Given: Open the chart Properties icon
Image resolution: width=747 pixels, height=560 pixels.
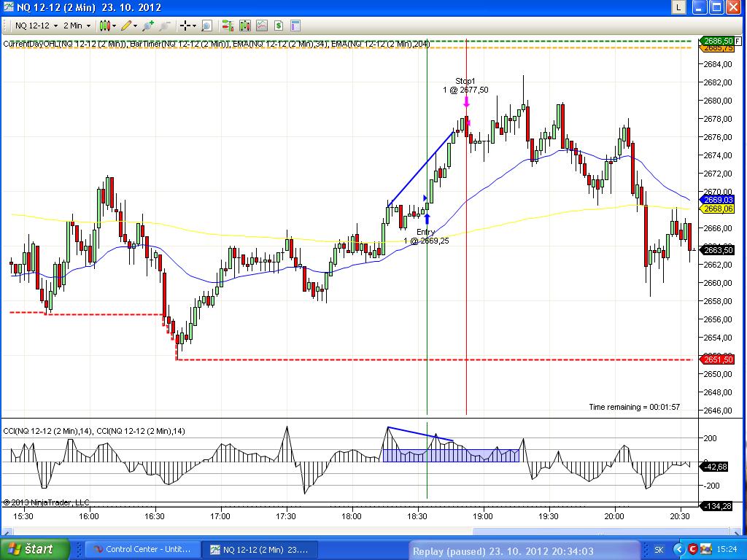Looking at the screenshot, I should click(x=295, y=26).
